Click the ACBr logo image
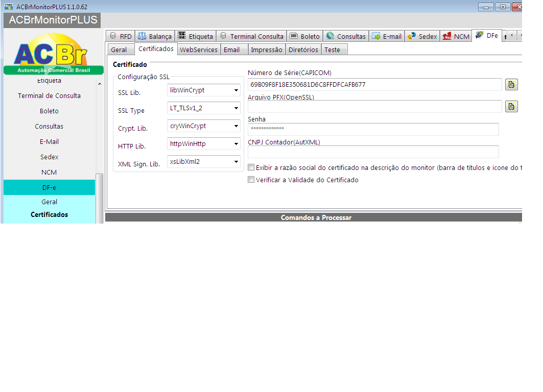The height and width of the screenshot is (392, 543). 54,54
